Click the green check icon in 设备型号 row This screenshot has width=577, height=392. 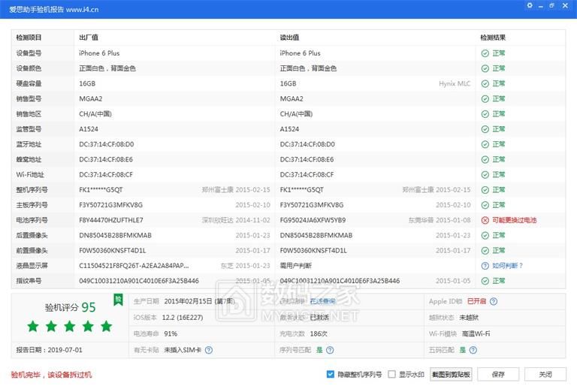click(x=485, y=53)
